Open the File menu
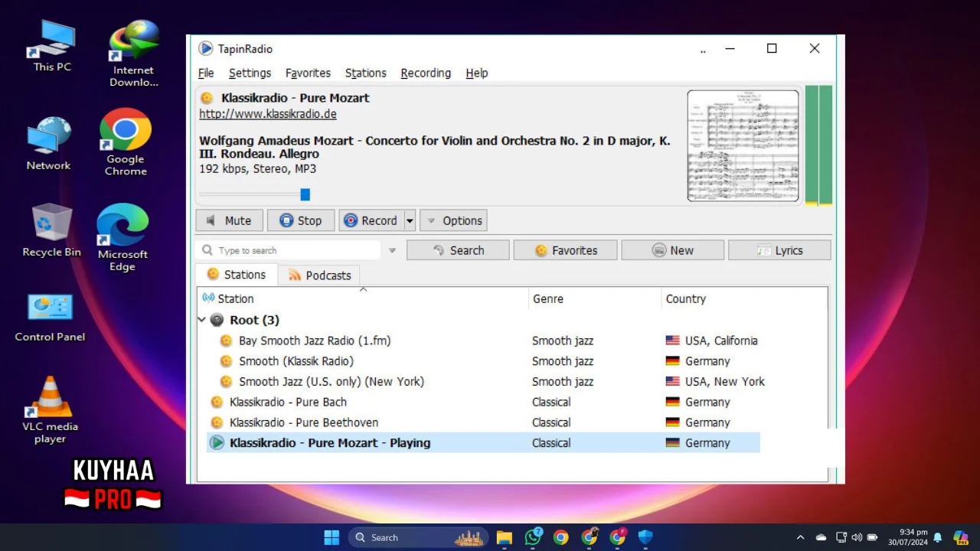980x551 pixels. click(206, 73)
